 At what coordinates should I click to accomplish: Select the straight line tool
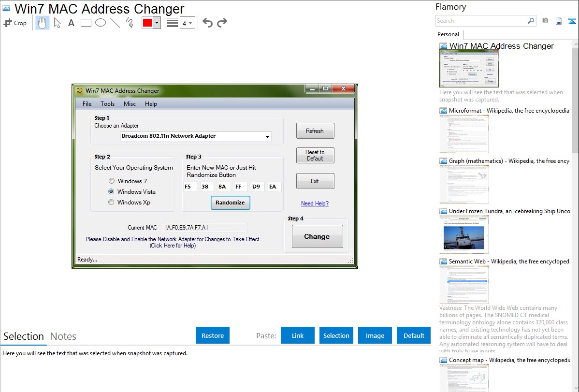coord(115,23)
